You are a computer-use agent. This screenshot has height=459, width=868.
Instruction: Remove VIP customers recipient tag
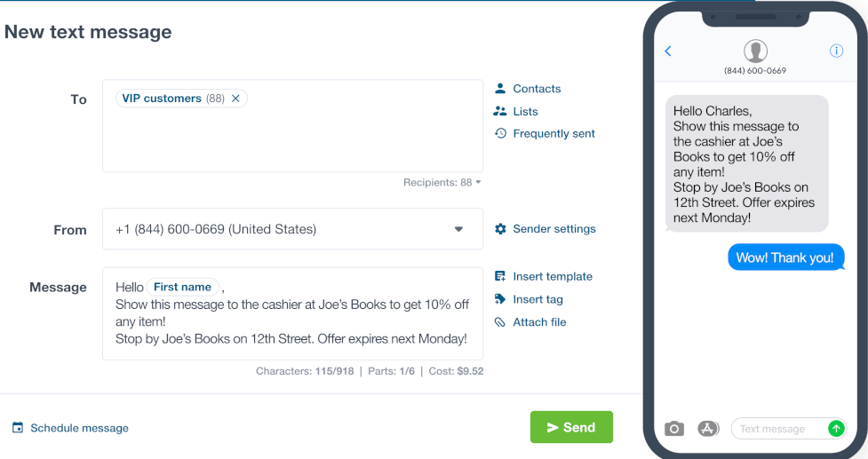235,99
